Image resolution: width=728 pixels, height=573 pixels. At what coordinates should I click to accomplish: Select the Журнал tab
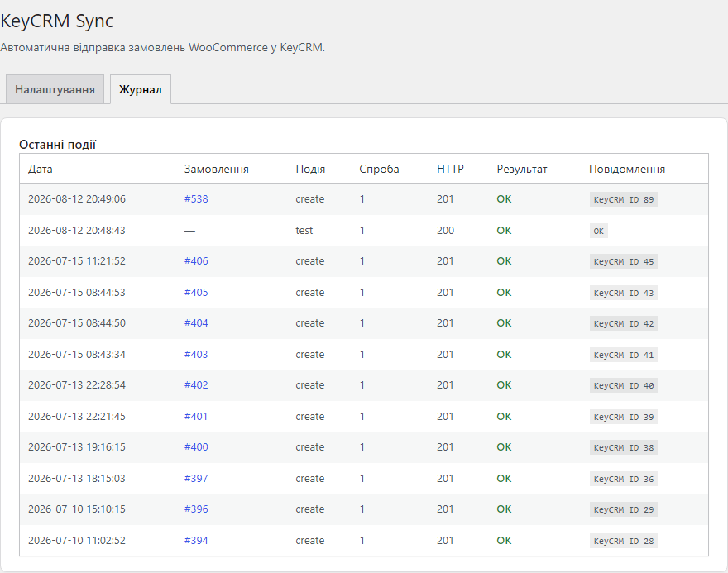pyautogui.click(x=140, y=89)
